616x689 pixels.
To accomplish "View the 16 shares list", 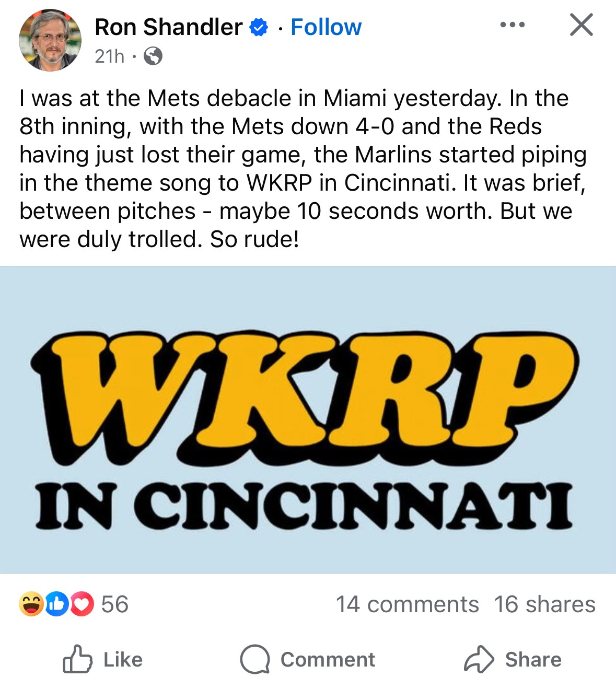I will click(x=544, y=604).
